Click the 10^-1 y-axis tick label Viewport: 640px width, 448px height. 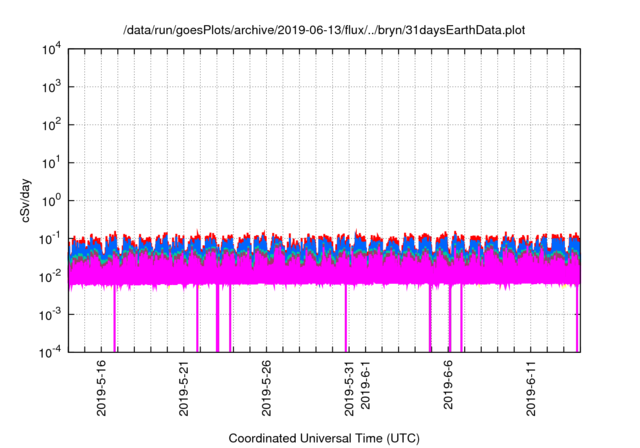click(50, 239)
